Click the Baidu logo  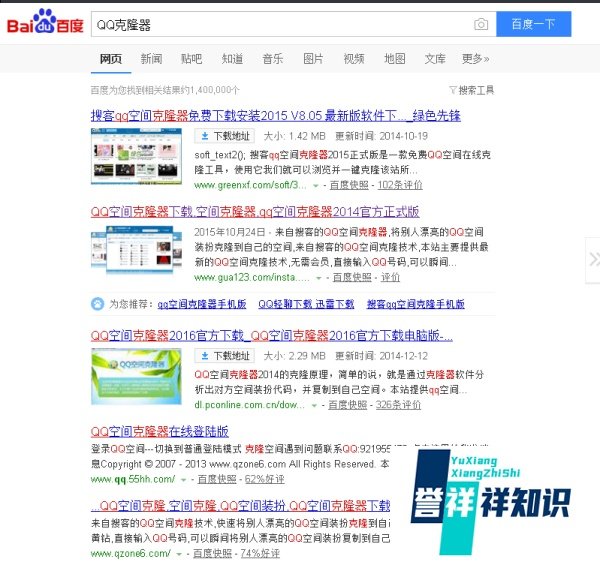tap(45, 22)
